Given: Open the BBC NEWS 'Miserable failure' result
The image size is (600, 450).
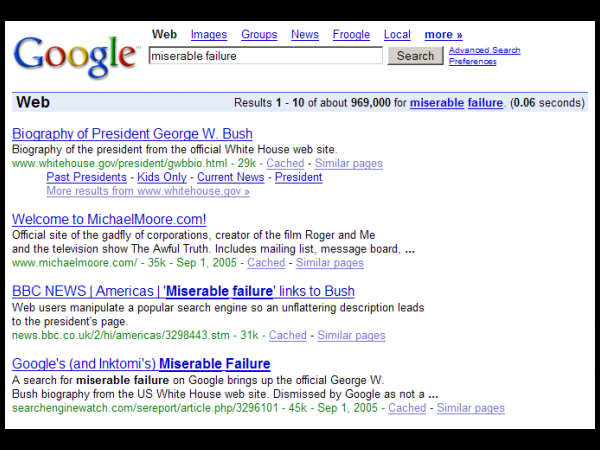Looking at the screenshot, I should coord(183,291).
